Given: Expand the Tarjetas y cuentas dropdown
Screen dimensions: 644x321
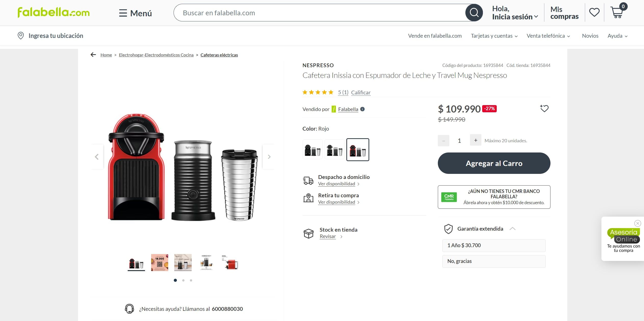Looking at the screenshot, I should (x=494, y=36).
